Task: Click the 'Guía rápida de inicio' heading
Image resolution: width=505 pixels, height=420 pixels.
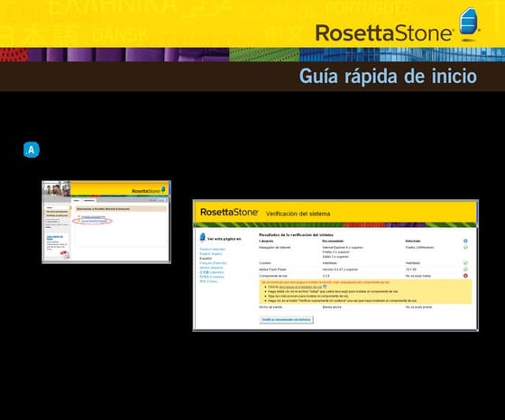Action: [x=388, y=77]
